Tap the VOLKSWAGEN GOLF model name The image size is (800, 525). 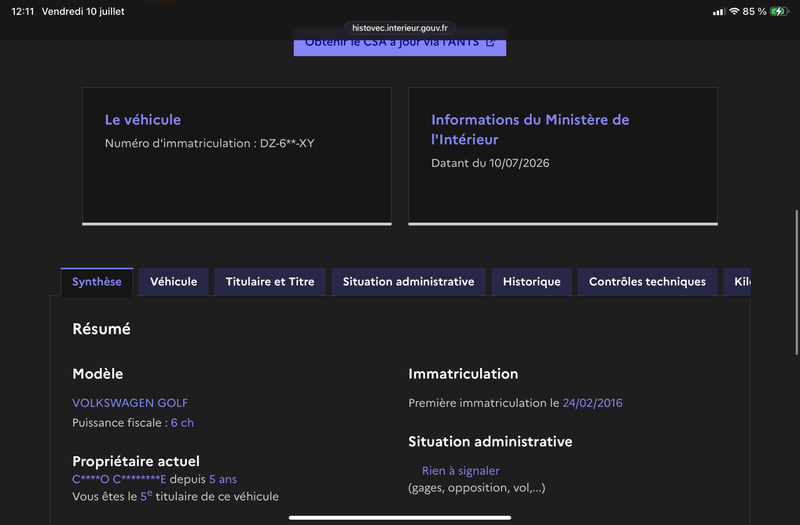[x=130, y=403]
